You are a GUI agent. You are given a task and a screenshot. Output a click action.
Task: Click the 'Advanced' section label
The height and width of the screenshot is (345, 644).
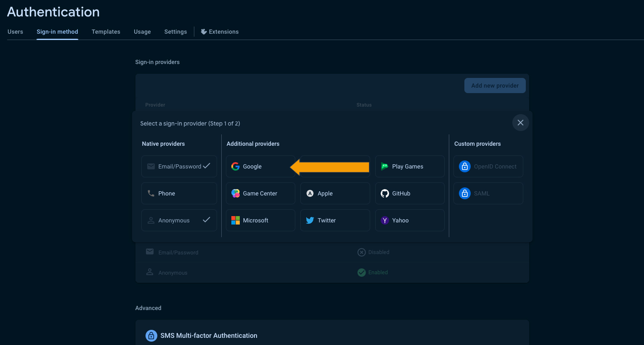point(148,308)
